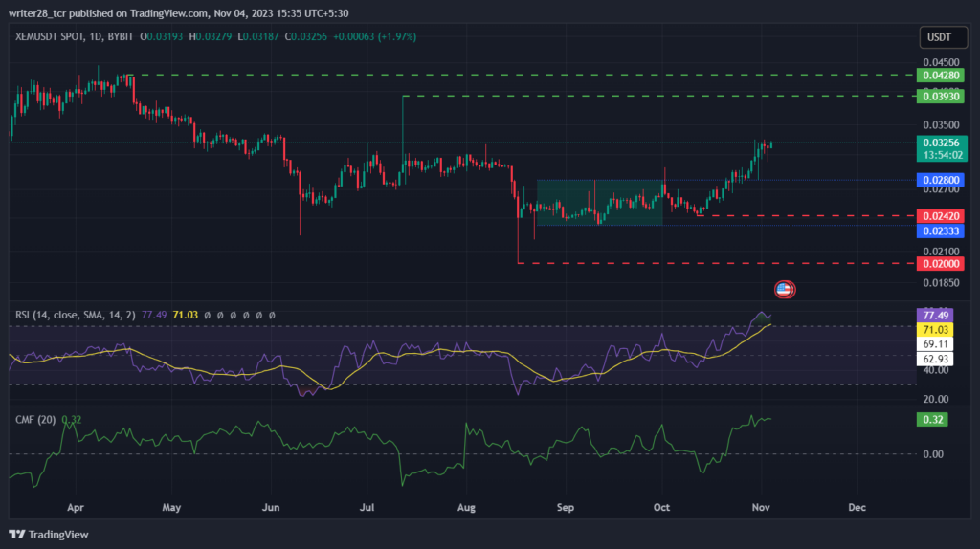This screenshot has height=549, width=980.
Task: Click the USDT currency button
Action: click(x=943, y=37)
